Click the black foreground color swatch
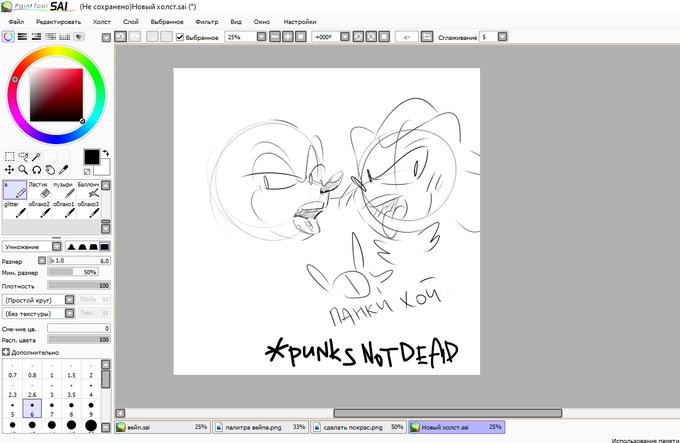680x443 pixels. 91,157
